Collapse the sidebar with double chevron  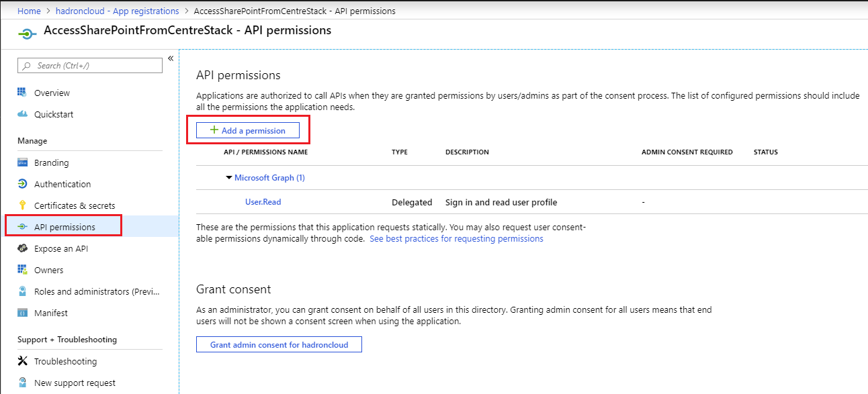click(x=171, y=58)
